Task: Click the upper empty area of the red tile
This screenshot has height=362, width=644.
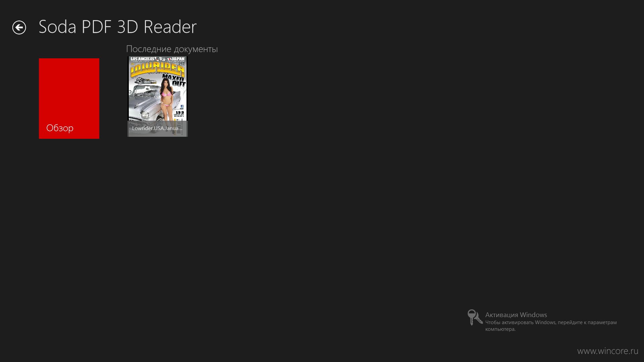Action: [x=69, y=87]
